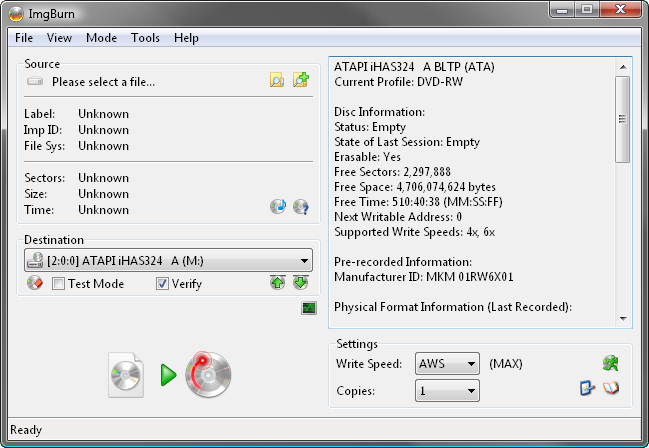649x448 pixels.
Task: Click the browse for a file icon
Action: click(x=277, y=79)
